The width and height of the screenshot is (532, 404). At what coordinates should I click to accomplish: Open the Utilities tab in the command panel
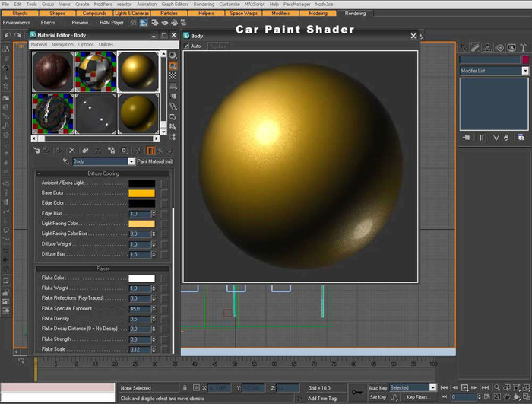tap(521, 48)
